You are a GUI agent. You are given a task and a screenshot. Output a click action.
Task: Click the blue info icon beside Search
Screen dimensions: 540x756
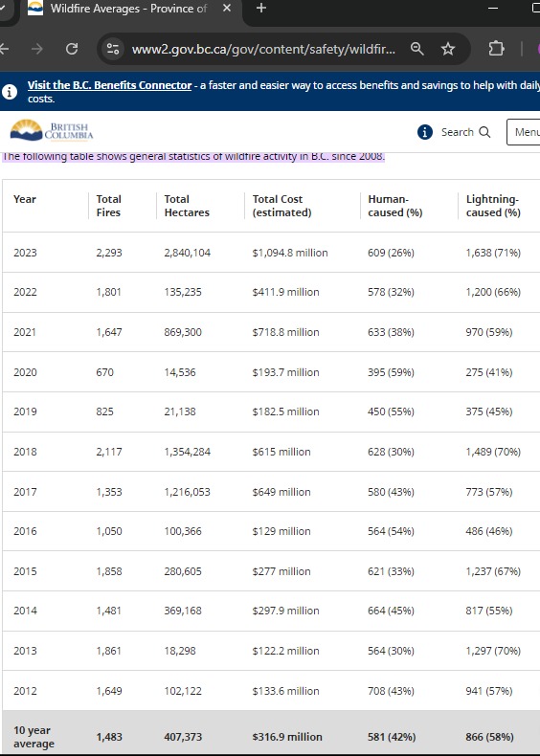pyautogui.click(x=425, y=132)
